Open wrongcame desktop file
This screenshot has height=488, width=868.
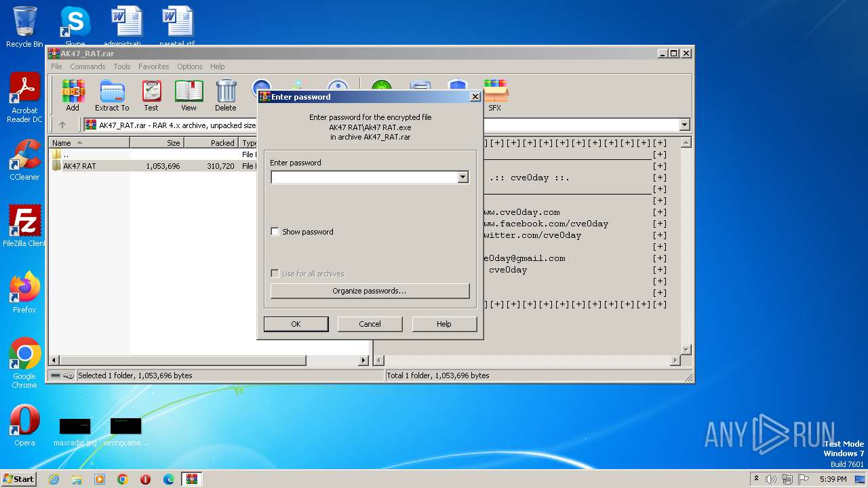point(125,431)
